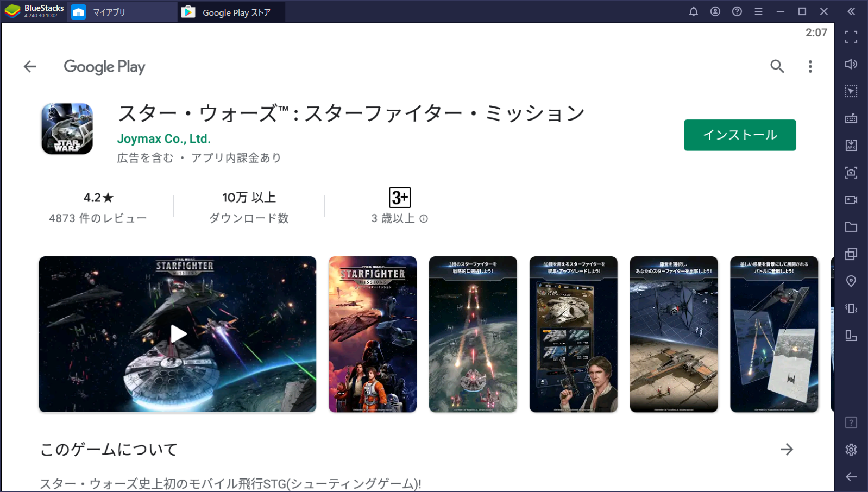Click the 広告を含む・アプリ内課金あり label

tap(199, 158)
